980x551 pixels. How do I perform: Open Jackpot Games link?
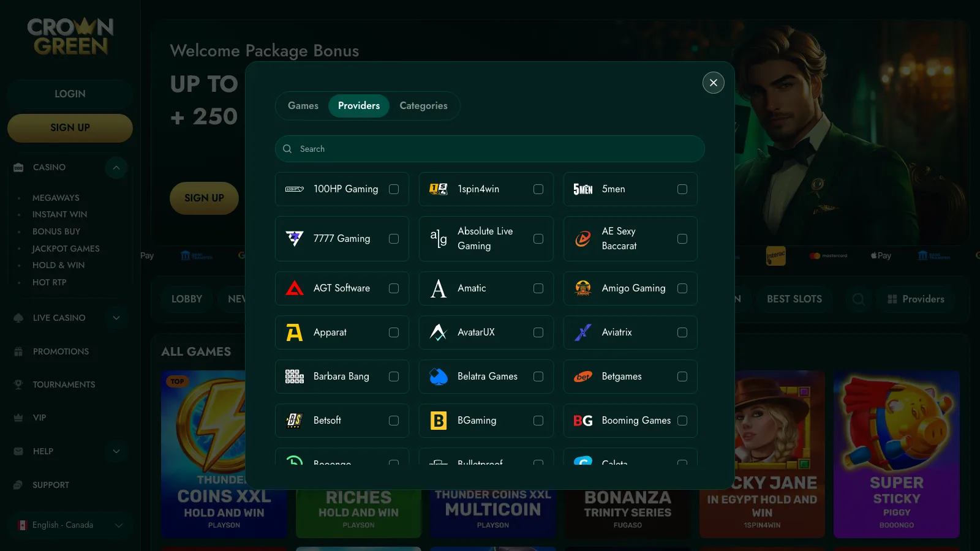[66, 249]
